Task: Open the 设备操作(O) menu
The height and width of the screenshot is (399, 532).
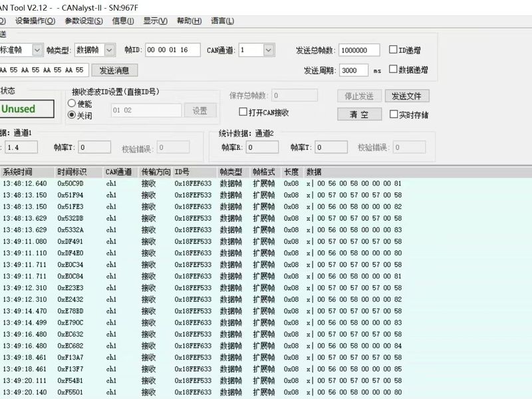Action: pyautogui.click(x=35, y=21)
